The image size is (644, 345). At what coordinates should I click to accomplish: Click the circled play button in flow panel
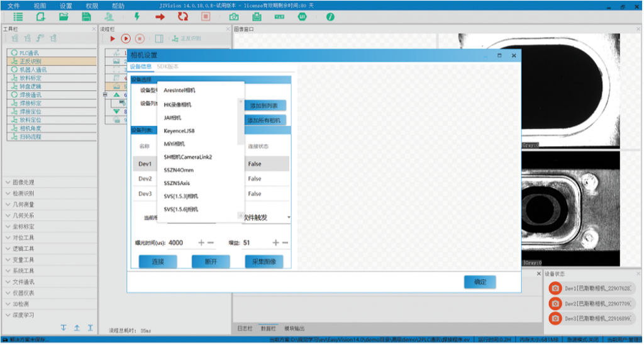point(126,38)
